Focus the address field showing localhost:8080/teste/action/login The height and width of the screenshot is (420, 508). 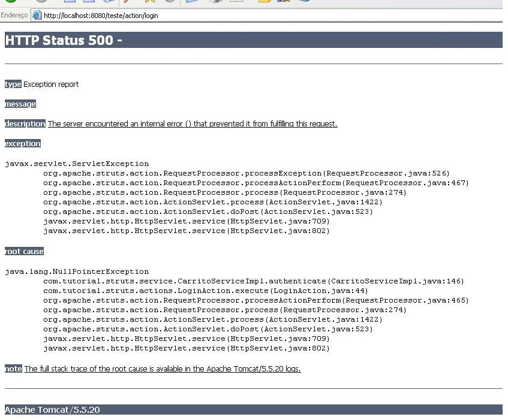click(267, 15)
